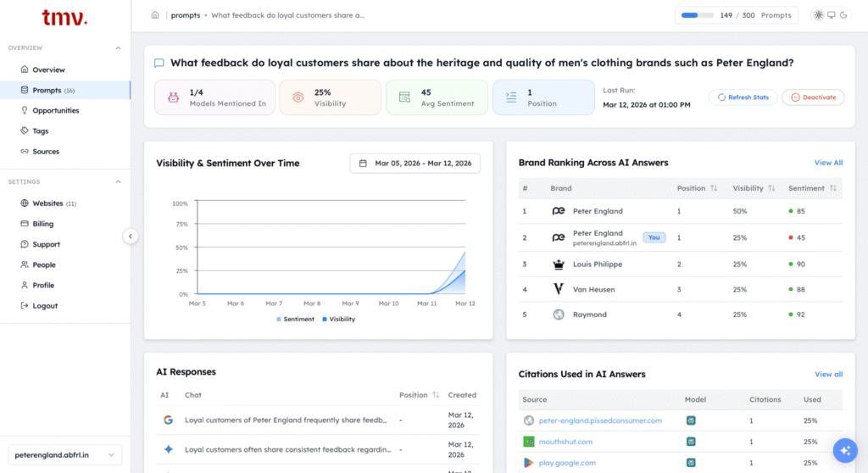Sort brand ranking by Sentiment
Image resolution: width=868 pixels, height=473 pixels.
(x=832, y=188)
